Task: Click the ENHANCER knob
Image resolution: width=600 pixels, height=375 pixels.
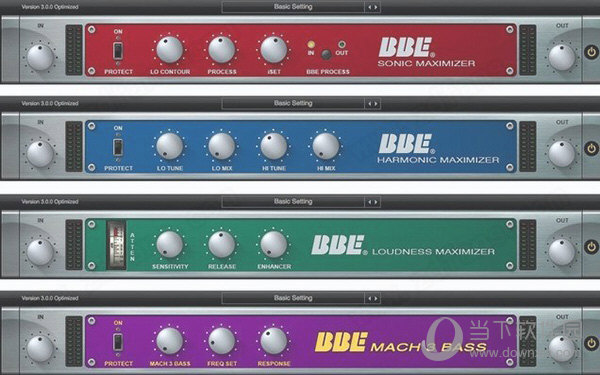Action: coord(274,245)
